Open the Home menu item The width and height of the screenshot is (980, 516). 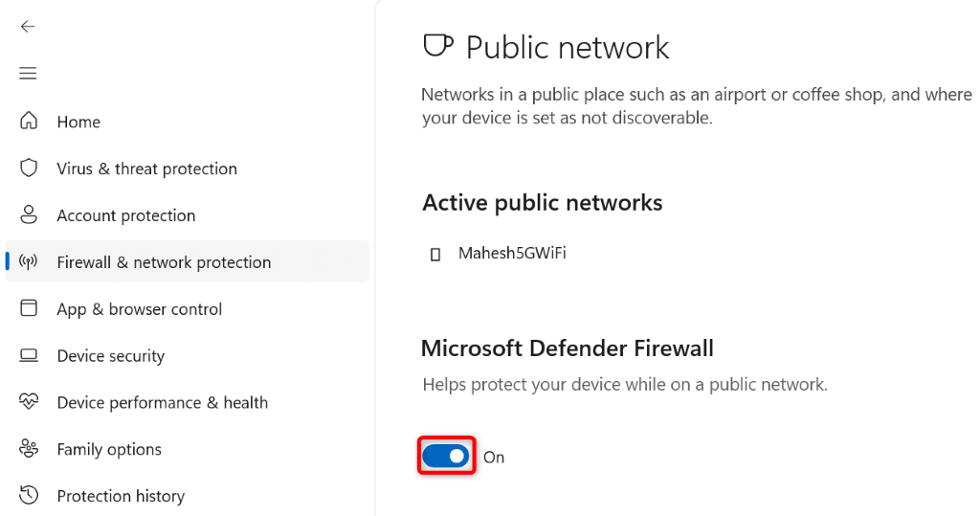pyautogui.click(x=78, y=122)
